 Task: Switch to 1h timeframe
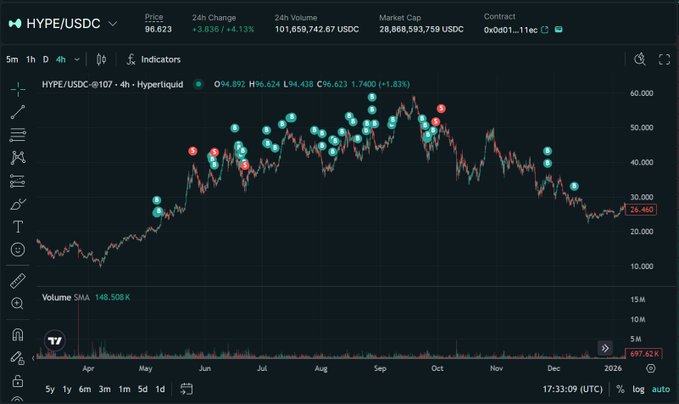[x=31, y=59]
